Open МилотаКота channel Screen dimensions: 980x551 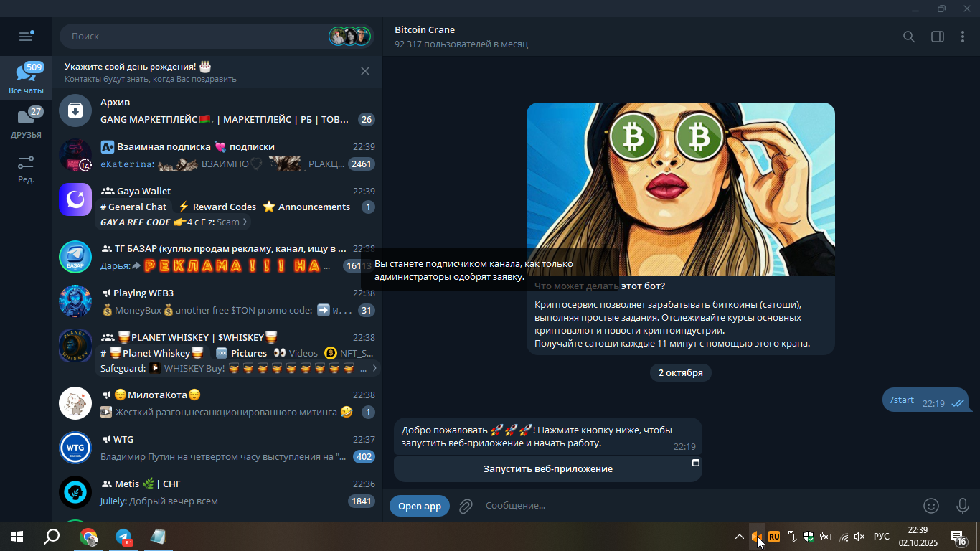[x=217, y=404]
